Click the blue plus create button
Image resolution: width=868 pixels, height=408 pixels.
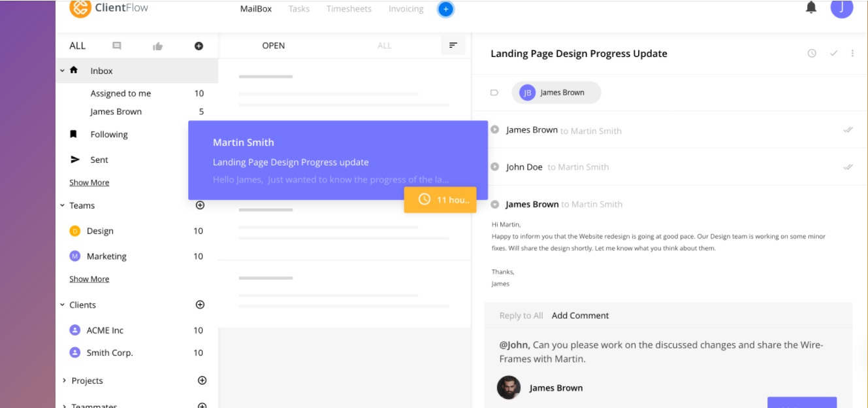445,9
